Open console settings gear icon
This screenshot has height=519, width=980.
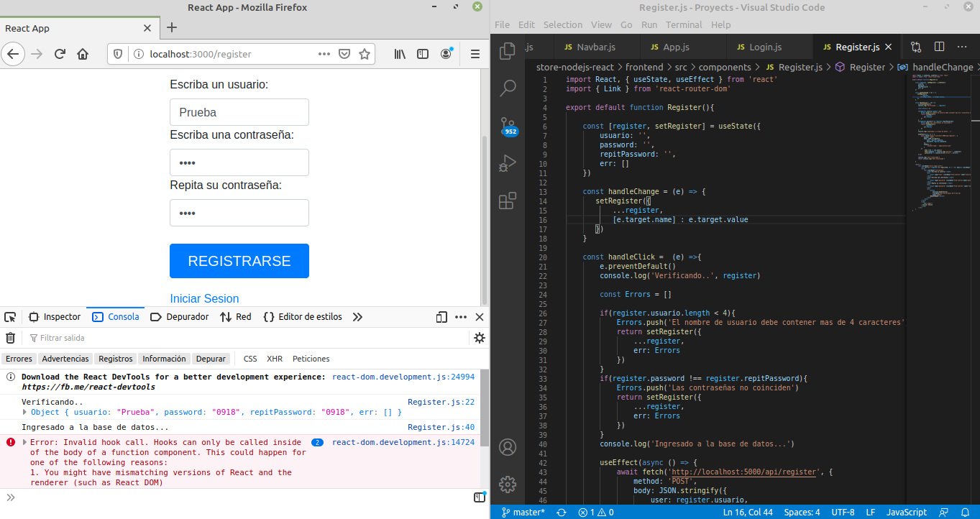pos(480,338)
